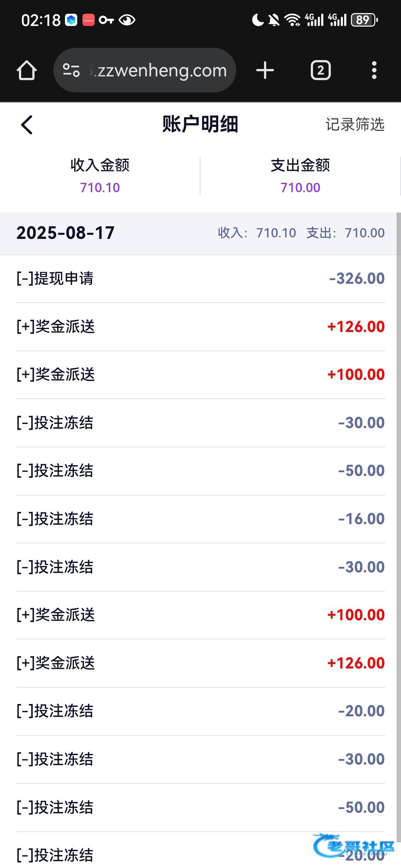The height and width of the screenshot is (868, 401).
Task: Open browser three-dot overflow menu
Action: tap(374, 70)
